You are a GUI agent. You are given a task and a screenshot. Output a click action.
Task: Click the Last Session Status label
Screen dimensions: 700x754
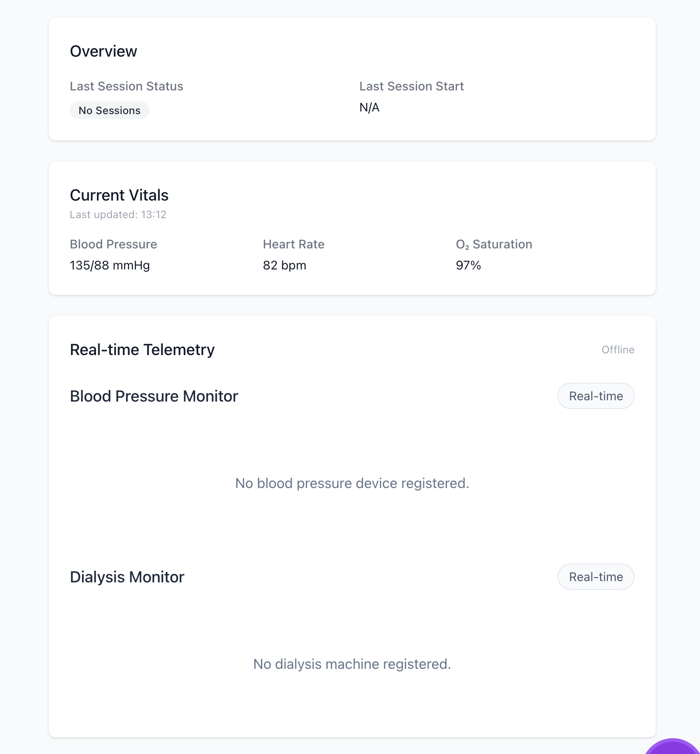126,86
